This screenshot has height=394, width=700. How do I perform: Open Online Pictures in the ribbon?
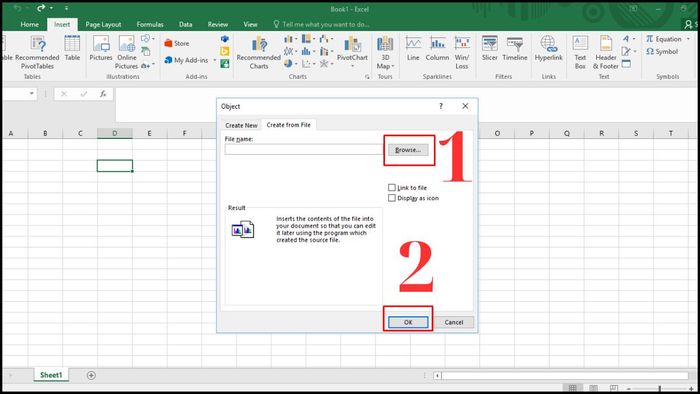127,52
